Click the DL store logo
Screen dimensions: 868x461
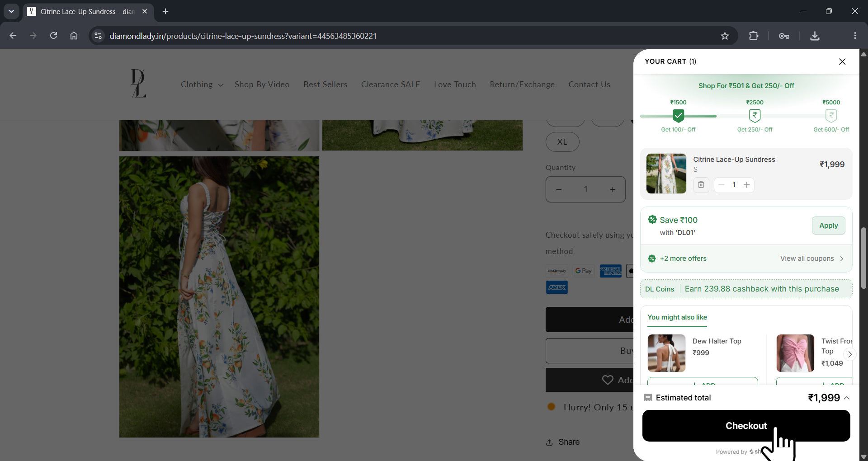pyautogui.click(x=138, y=83)
